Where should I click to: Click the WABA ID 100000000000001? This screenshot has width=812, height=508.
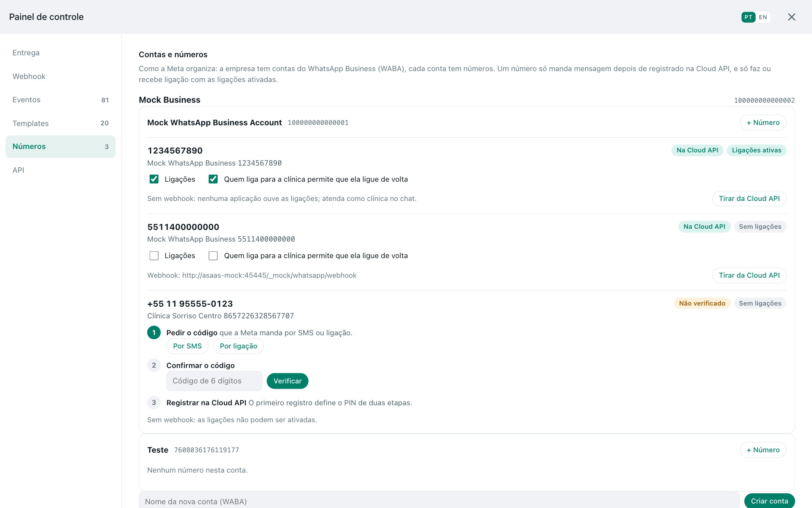click(x=318, y=123)
